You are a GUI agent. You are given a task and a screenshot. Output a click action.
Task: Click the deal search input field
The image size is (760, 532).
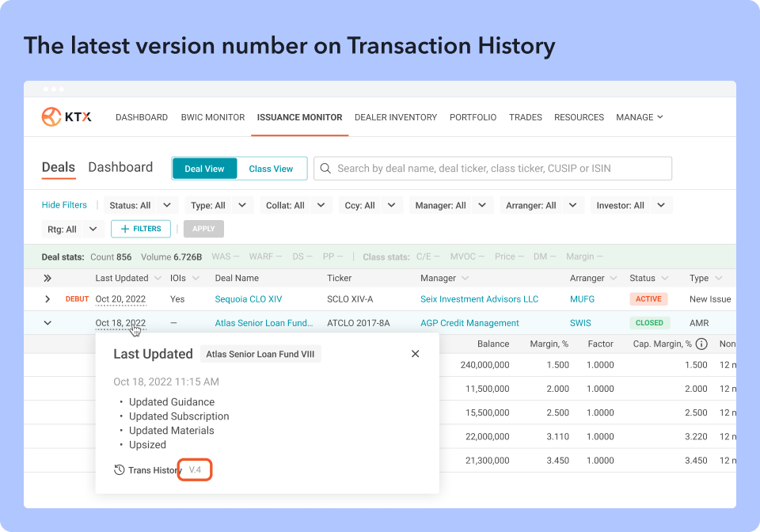click(x=499, y=169)
